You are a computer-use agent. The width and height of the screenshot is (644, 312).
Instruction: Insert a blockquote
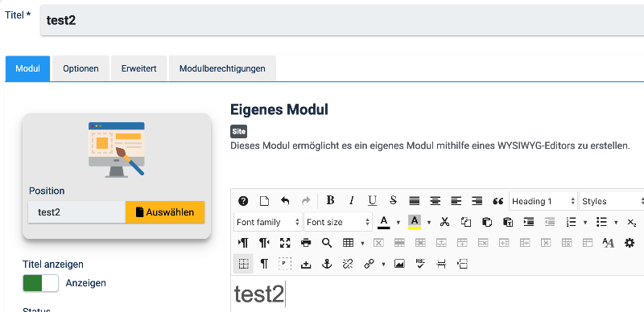[498, 201]
